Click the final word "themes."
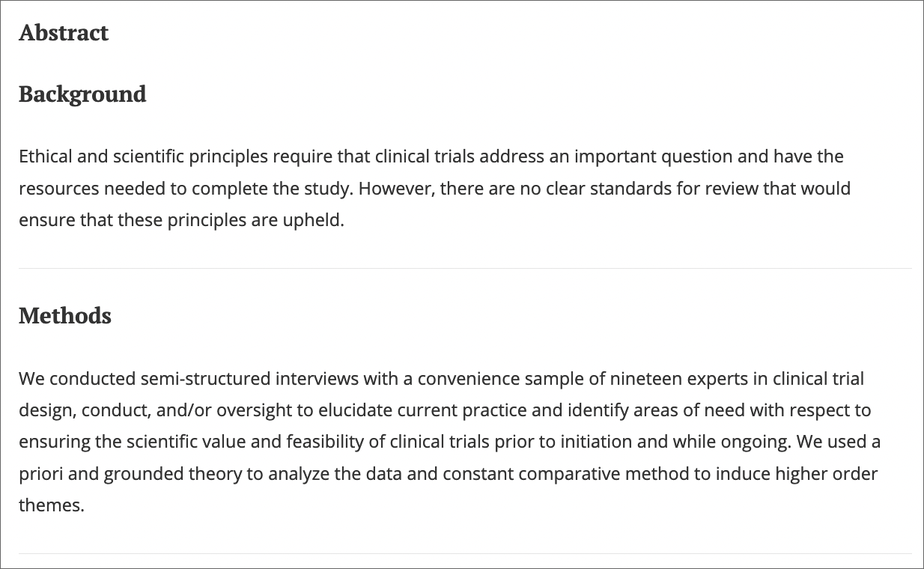This screenshot has width=924, height=569. (x=52, y=505)
